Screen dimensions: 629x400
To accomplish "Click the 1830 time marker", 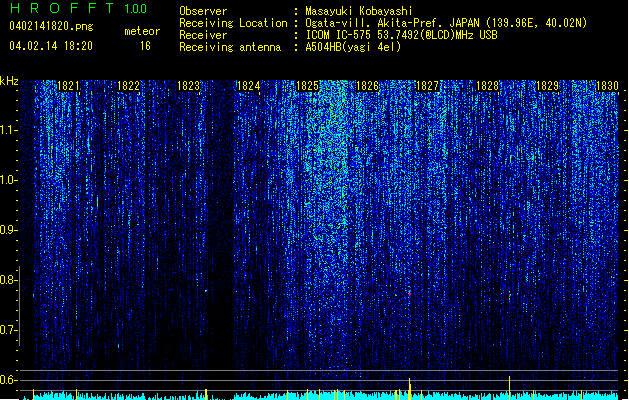I will (x=607, y=85).
